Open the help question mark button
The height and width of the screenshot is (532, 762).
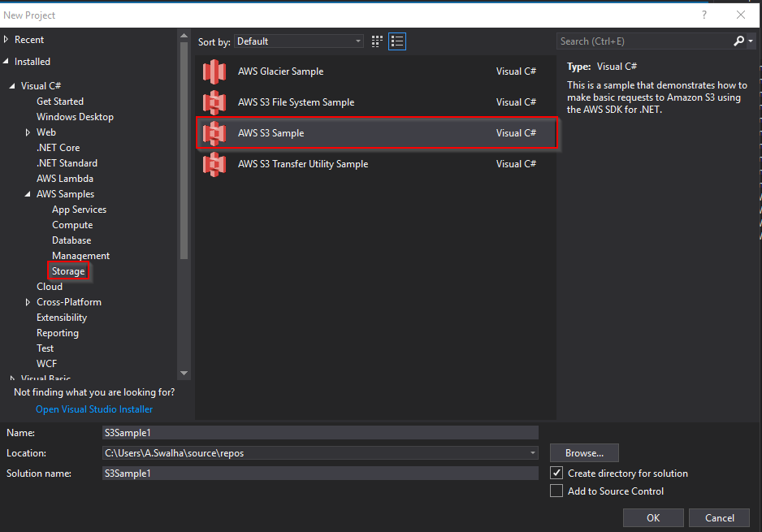704,15
